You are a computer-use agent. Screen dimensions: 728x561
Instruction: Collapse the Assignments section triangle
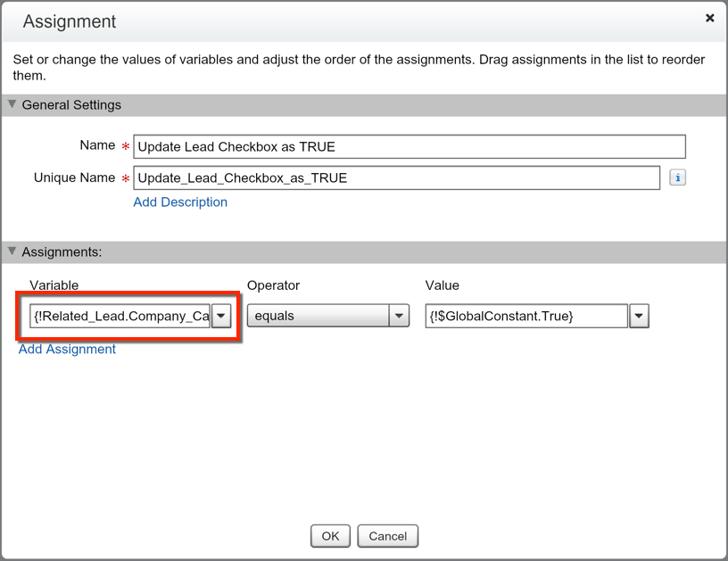click(12, 252)
